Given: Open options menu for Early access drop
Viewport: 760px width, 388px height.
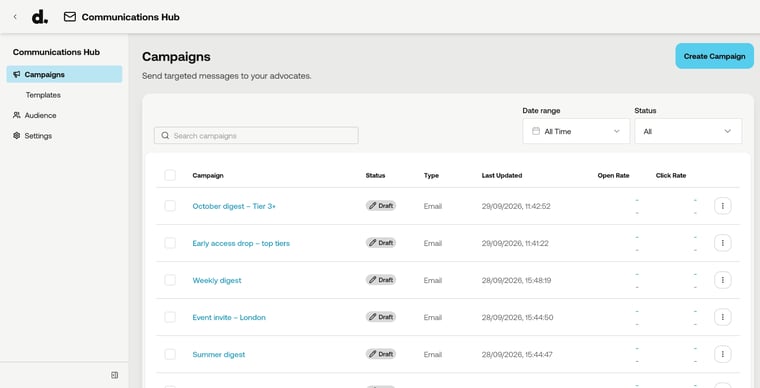Looking at the screenshot, I should pos(722,243).
